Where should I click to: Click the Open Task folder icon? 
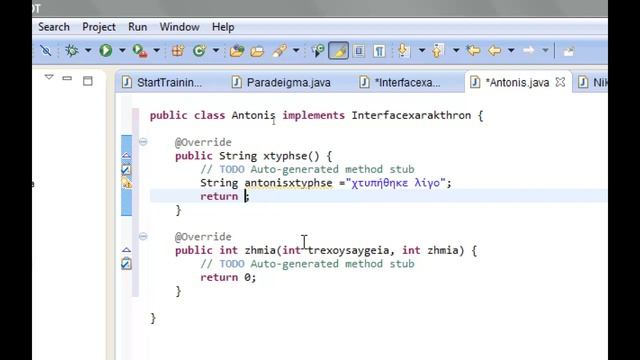pyautogui.click(x=257, y=51)
